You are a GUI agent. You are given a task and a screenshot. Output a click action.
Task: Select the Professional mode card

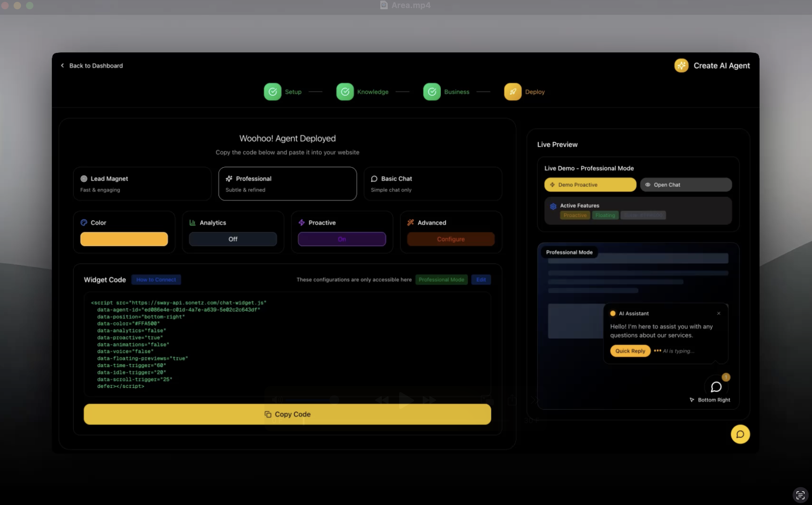287,184
